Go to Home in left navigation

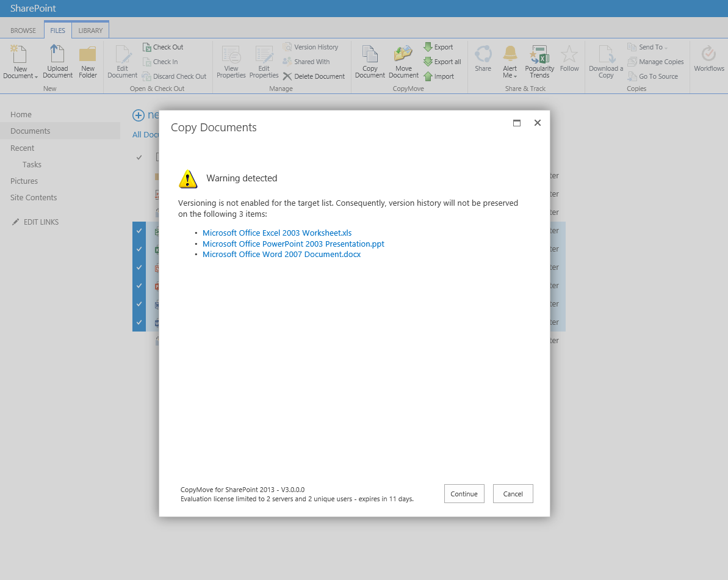pos(21,114)
